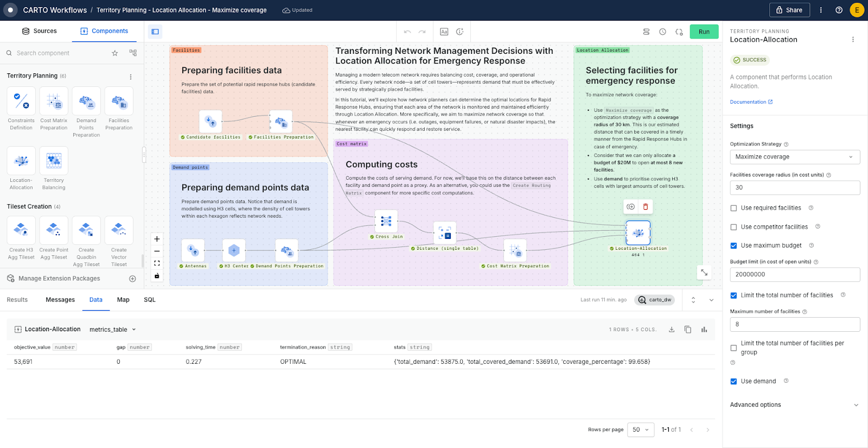The height and width of the screenshot is (448, 868).
Task: Open the Optimization Strategy dropdown
Action: pos(795,157)
